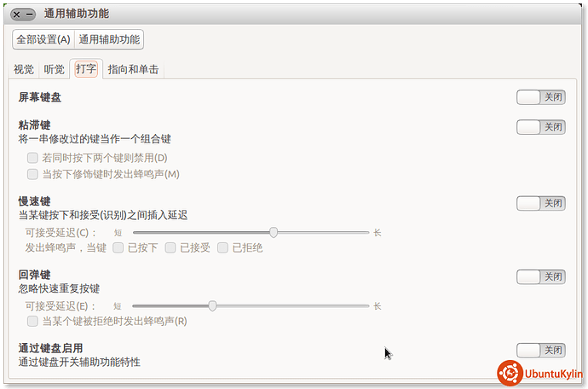Click the bounce keys 可接受延迟(E) slider handle

213,305
